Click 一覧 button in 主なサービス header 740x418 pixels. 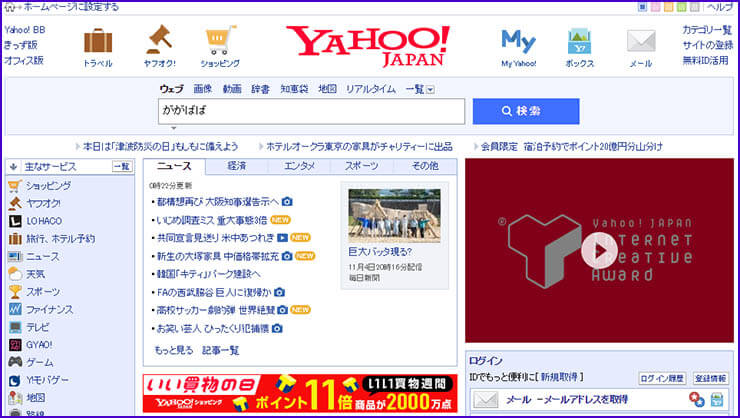click(122, 167)
